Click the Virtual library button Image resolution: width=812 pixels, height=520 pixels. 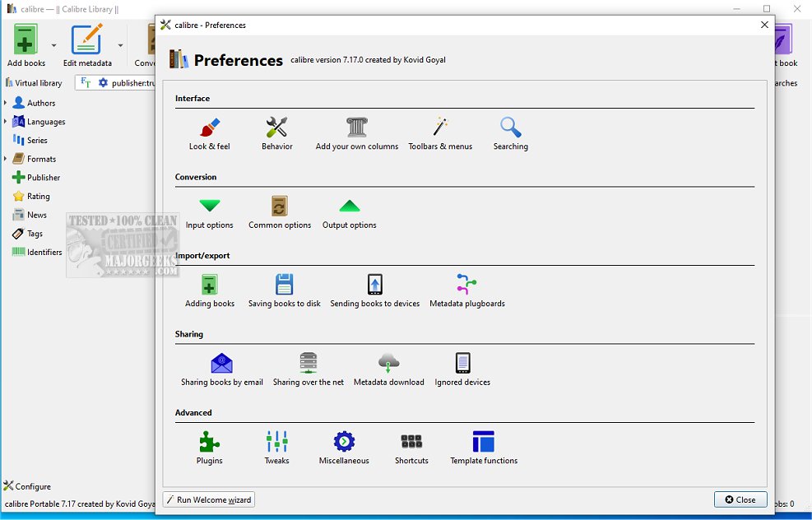(34, 83)
